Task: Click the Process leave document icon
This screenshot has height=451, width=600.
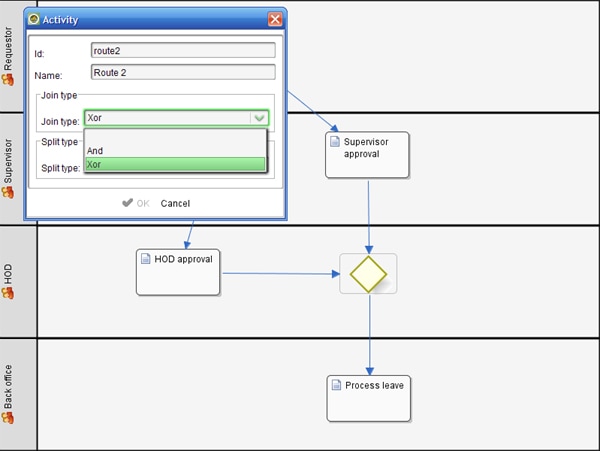Action: coord(336,385)
